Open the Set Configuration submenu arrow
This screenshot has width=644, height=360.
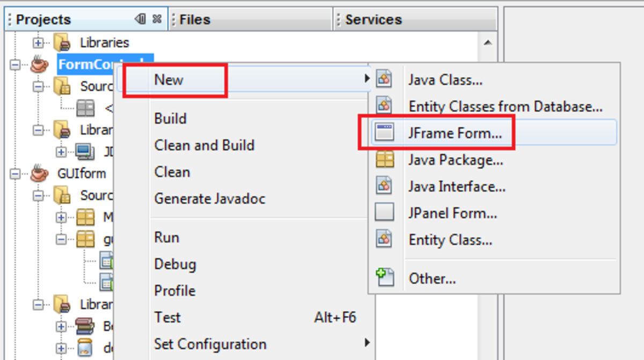tap(367, 343)
